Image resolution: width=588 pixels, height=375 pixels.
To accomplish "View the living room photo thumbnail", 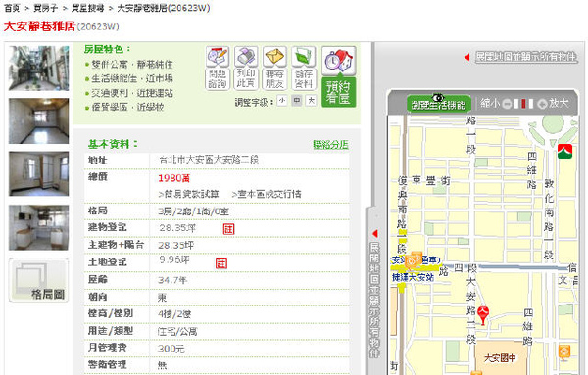I will 38,121.
